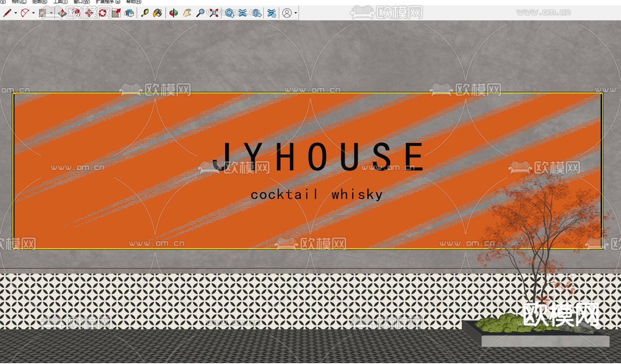
Task: Click the Zoom Extents tool
Action: (x=214, y=13)
